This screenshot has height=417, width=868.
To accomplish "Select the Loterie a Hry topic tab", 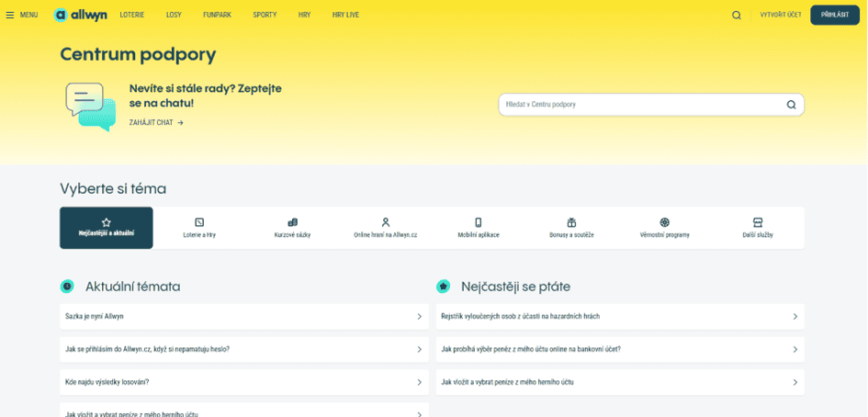I will 199,228.
